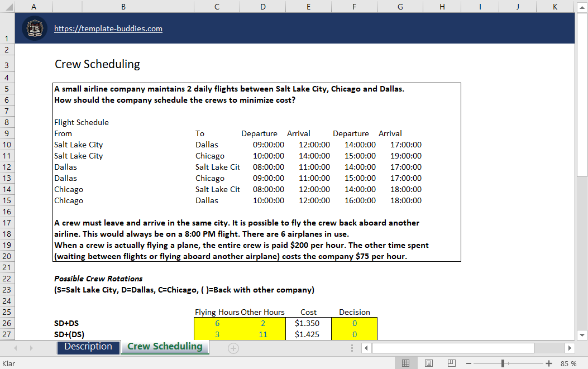Click the Decision cell showing 0
This screenshot has height=369, width=588.
354,323
